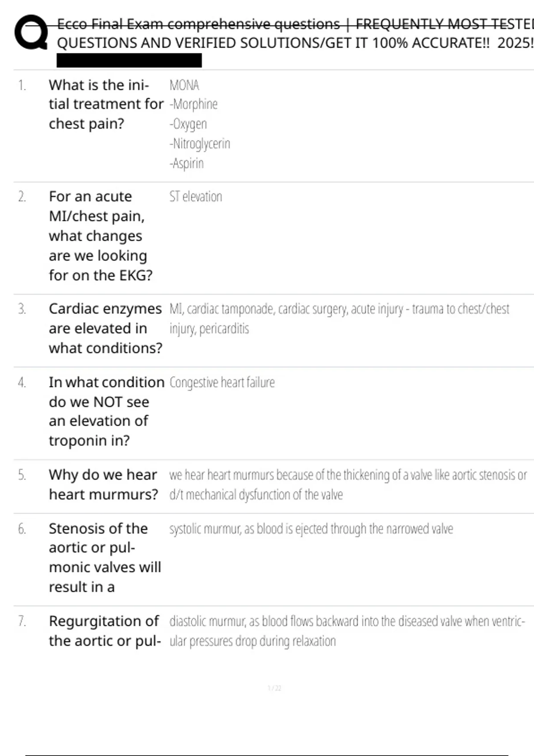Click the systolic murmur answer
The image size is (534, 756).
point(311,529)
